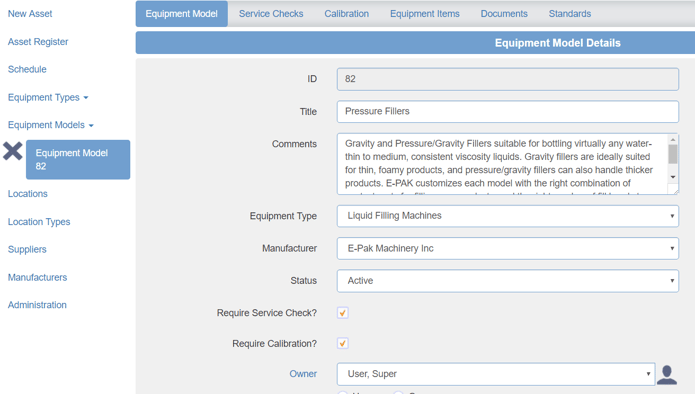Click the Owner label link

pyautogui.click(x=303, y=374)
